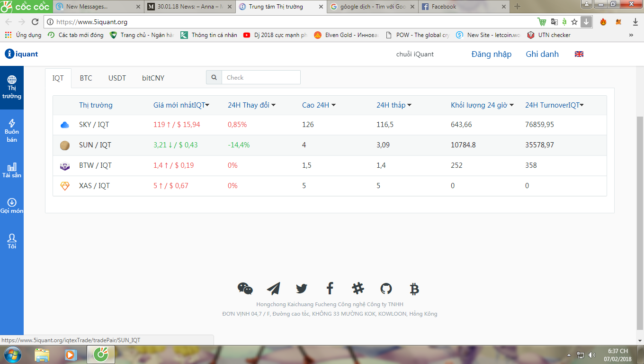Click the translate icon in address bar
Viewport: 644px width, 364px height.
click(554, 22)
